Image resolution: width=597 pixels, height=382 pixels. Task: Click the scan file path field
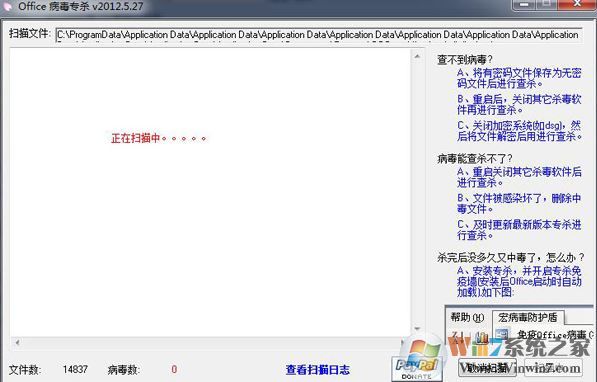click(x=319, y=35)
